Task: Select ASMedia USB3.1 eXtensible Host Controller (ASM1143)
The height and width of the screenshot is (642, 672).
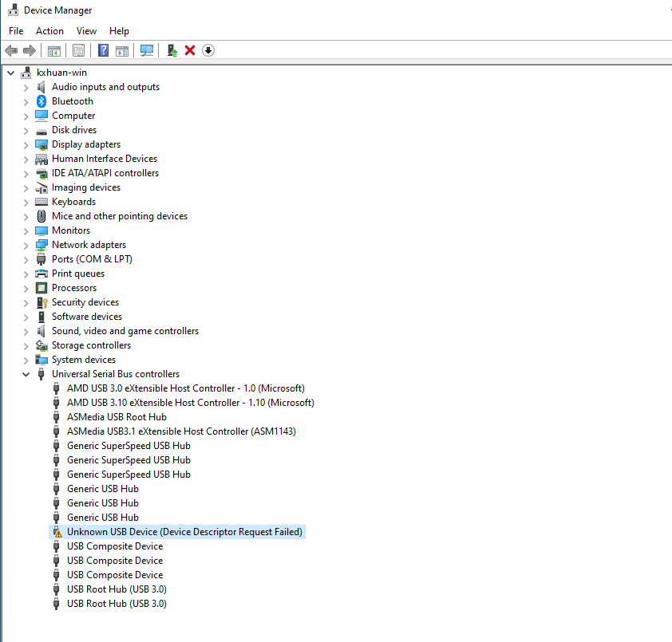Action: 181,431
